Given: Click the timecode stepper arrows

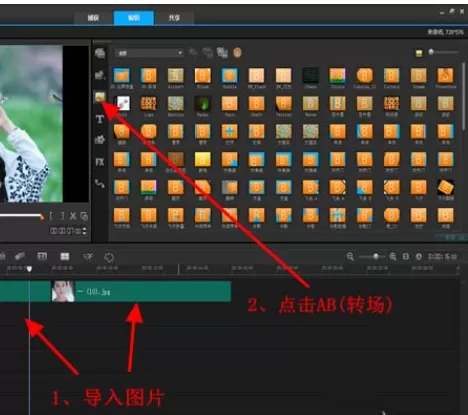Looking at the screenshot, I should tap(84, 231).
